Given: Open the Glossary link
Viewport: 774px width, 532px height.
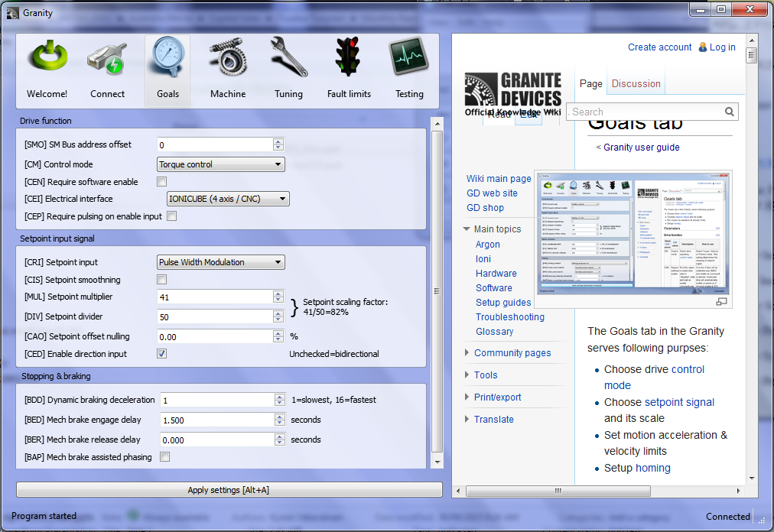Looking at the screenshot, I should [x=495, y=332].
